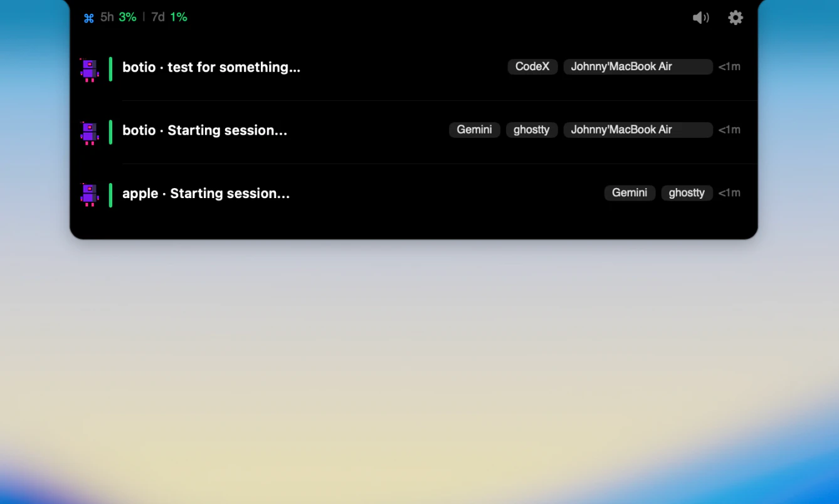Click green status bar of 'test for something' row

110,69
